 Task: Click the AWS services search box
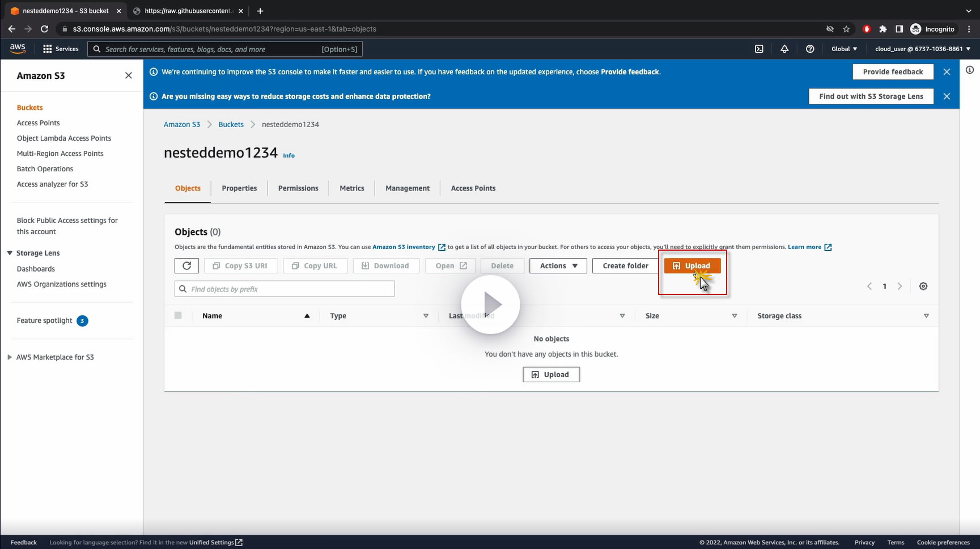[x=225, y=49]
